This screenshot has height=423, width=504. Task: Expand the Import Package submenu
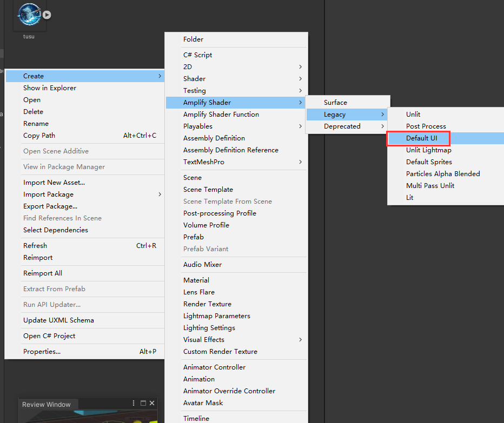[85, 194]
